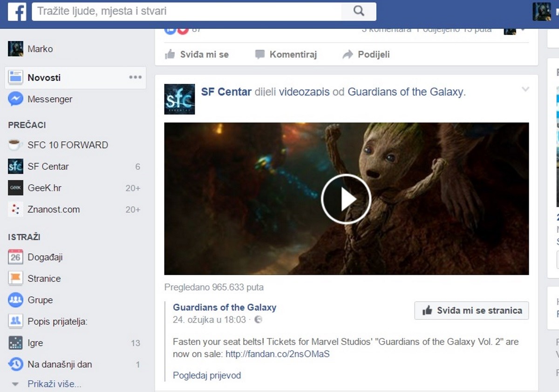Show translation via Pogledaj prijevod
The height and width of the screenshot is (392, 559).
tap(207, 375)
